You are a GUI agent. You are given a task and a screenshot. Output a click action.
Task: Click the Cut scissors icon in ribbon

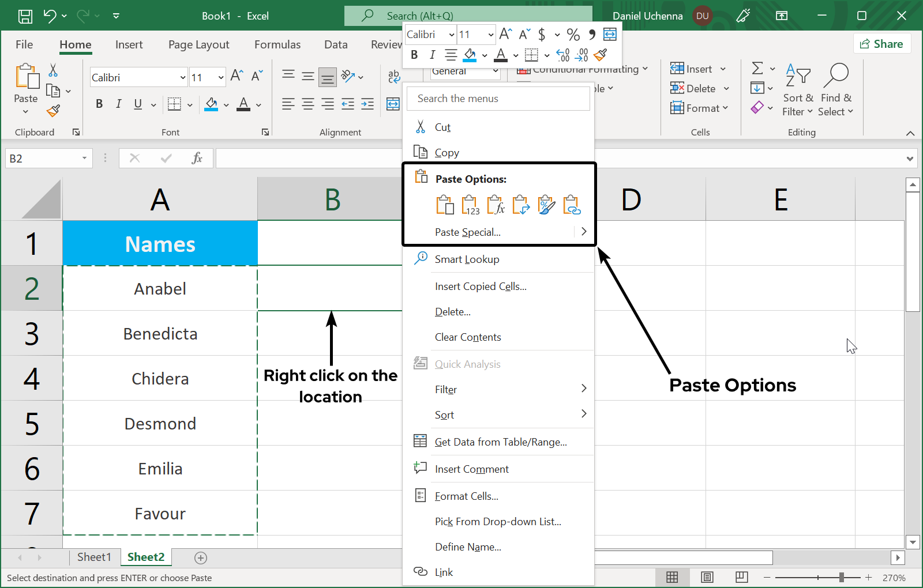(x=53, y=70)
